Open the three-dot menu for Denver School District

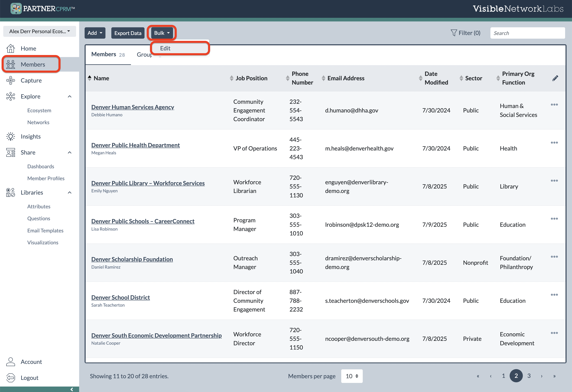[554, 295]
